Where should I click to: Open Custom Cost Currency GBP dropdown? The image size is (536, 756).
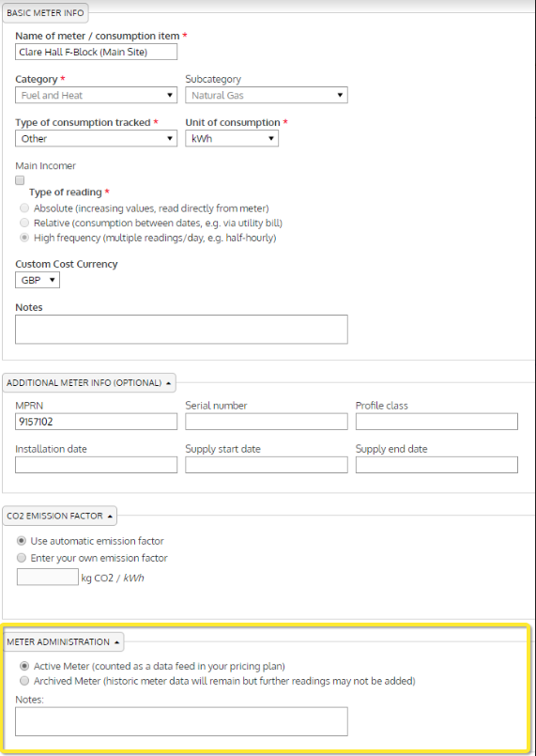coord(38,280)
